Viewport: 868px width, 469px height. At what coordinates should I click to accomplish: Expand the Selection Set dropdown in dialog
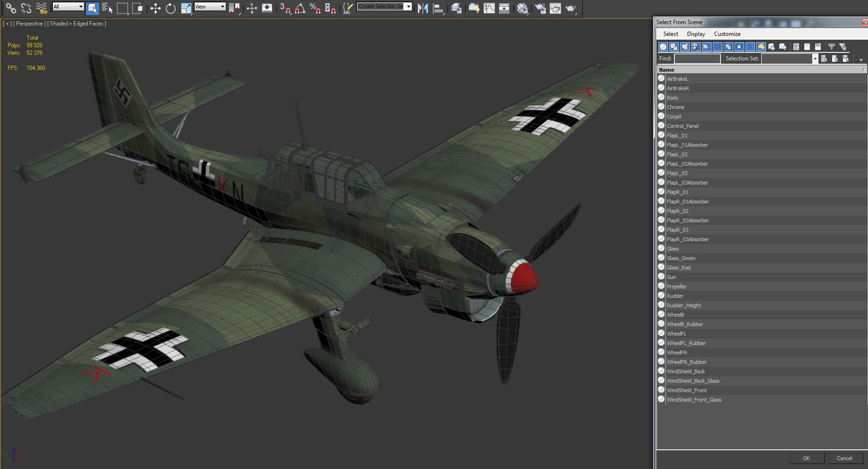(x=815, y=59)
